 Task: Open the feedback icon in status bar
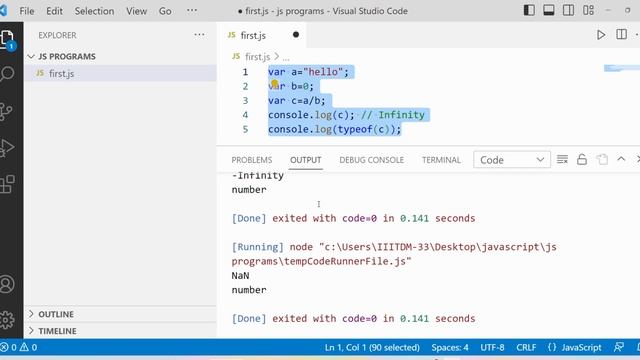pos(618,347)
